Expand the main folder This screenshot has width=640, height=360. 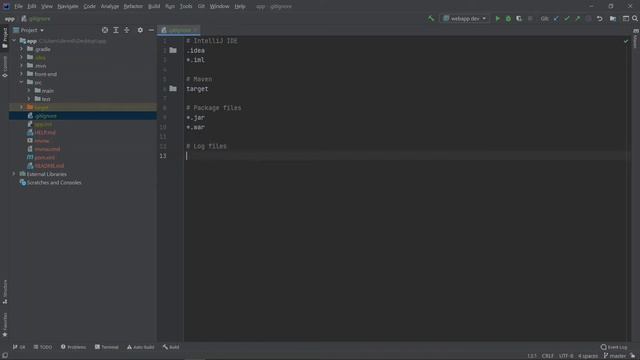pyautogui.click(x=29, y=91)
